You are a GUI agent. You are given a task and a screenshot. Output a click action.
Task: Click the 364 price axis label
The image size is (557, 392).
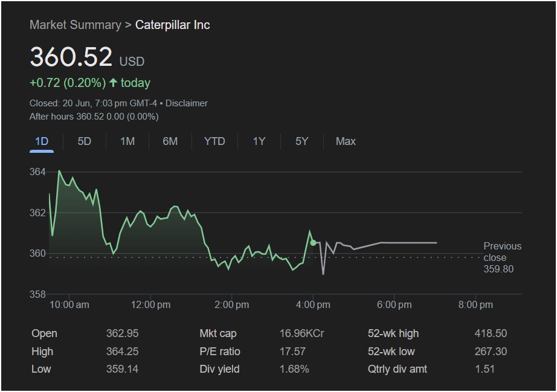click(37, 172)
